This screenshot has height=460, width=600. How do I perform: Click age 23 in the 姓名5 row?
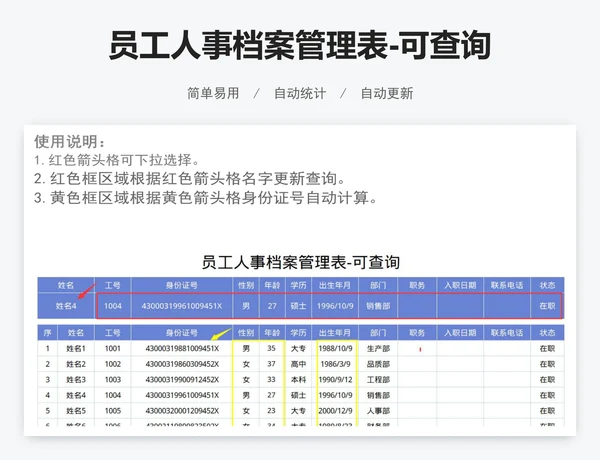pos(271,411)
